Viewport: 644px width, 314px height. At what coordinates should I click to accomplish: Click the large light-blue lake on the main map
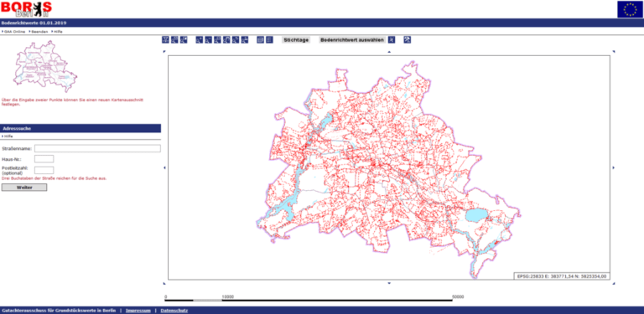(x=475, y=215)
